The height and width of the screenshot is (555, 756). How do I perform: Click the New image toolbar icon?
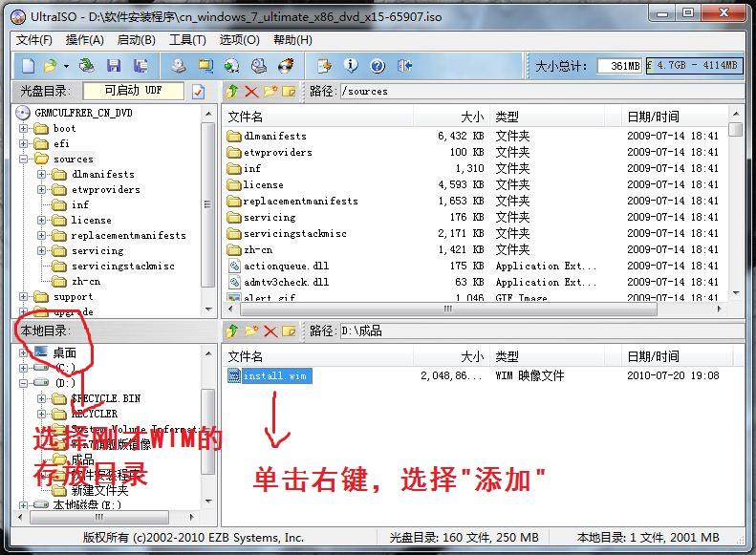coord(29,66)
